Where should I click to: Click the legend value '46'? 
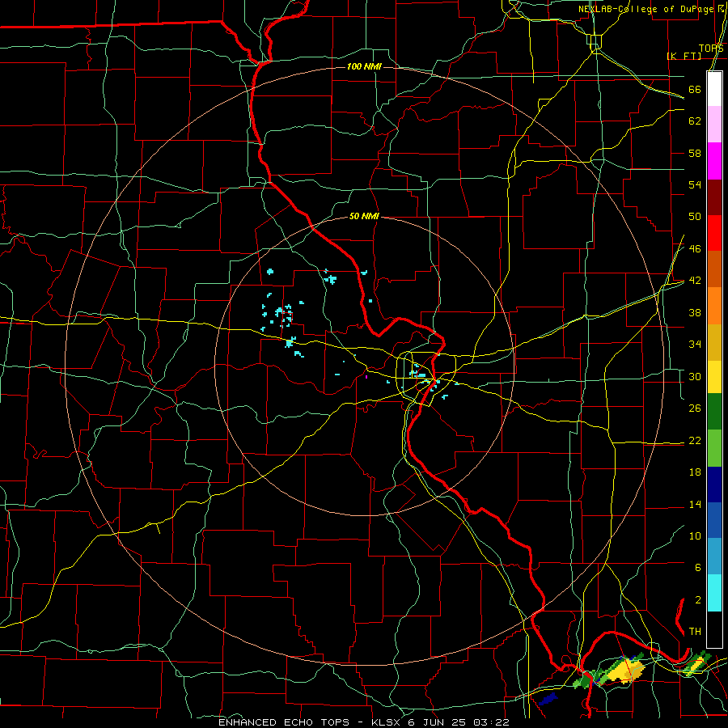(x=695, y=249)
